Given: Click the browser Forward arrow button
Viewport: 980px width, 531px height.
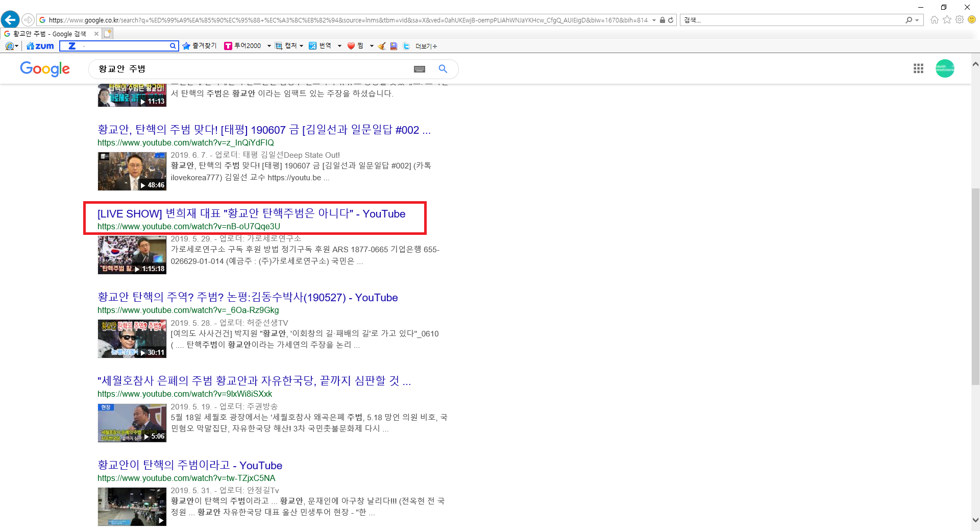Looking at the screenshot, I should 28,20.
